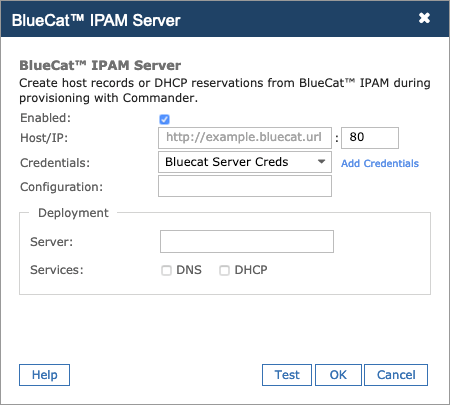Viewport: 450px width, 405px height.
Task: Click the Deployment Server input field
Action: click(247, 241)
